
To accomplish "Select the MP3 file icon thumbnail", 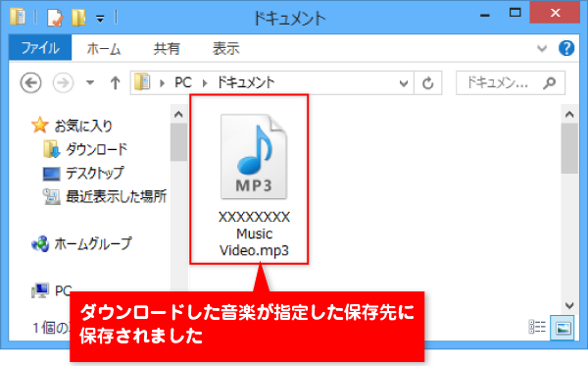I will tap(254, 157).
